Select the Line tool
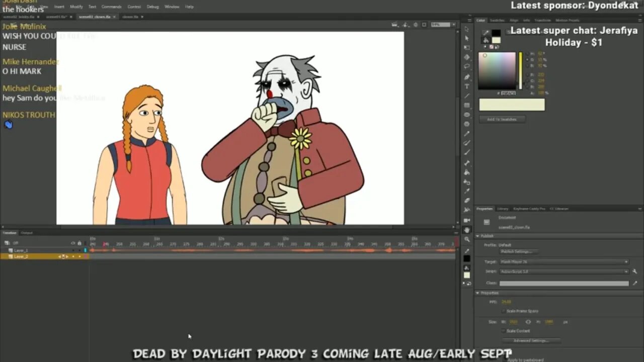The height and width of the screenshot is (362, 644). click(x=467, y=96)
